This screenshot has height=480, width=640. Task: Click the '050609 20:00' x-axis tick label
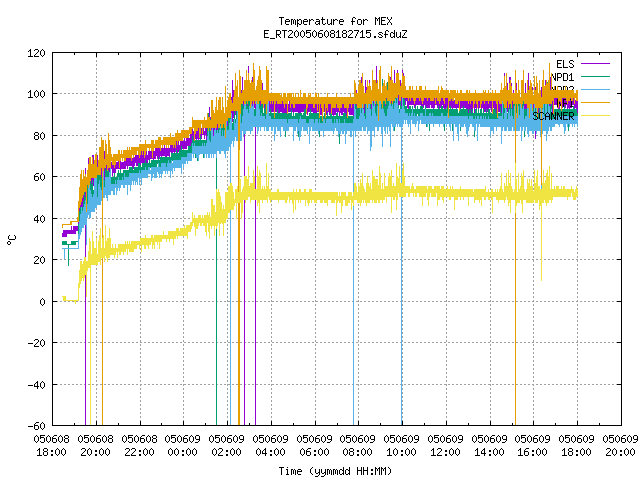pyautogui.click(x=620, y=446)
